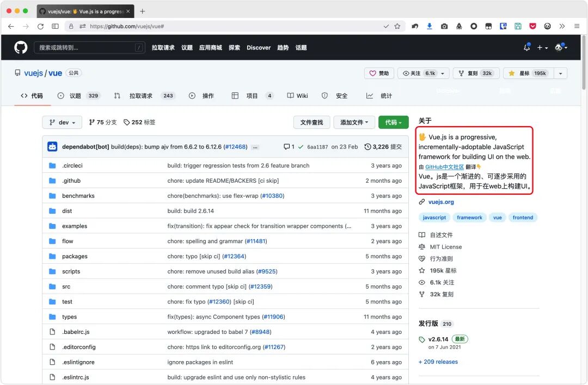
Task: Open the 安全 security tab
Action: pyautogui.click(x=334, y=96)
